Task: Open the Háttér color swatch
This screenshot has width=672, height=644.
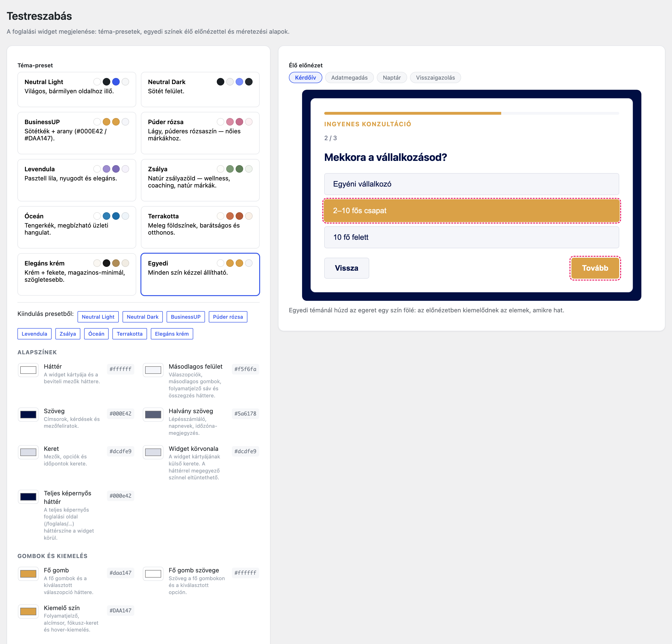Action: pos(28,370)
